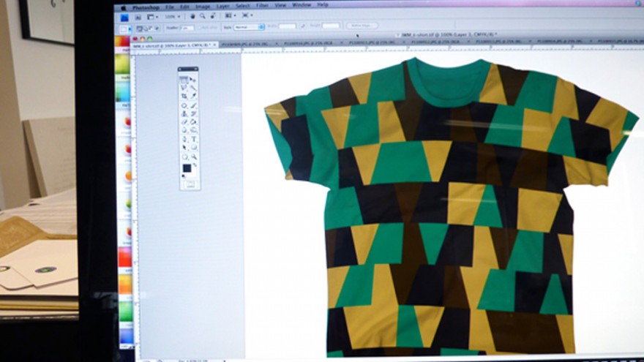Choose the Paint Bucket / Gradient tool
The width and height of the screenshot is (644, 362).
192,122
